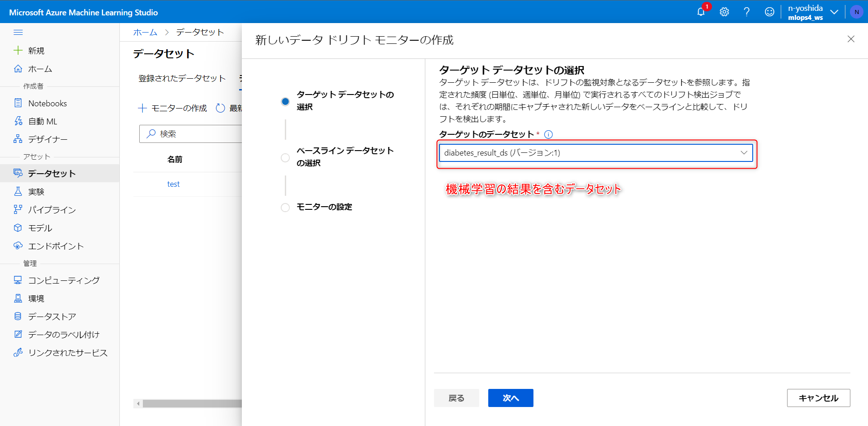Screen dimensions: 868x426
Task: Click the 戻る button
Action: pos(457,398)
